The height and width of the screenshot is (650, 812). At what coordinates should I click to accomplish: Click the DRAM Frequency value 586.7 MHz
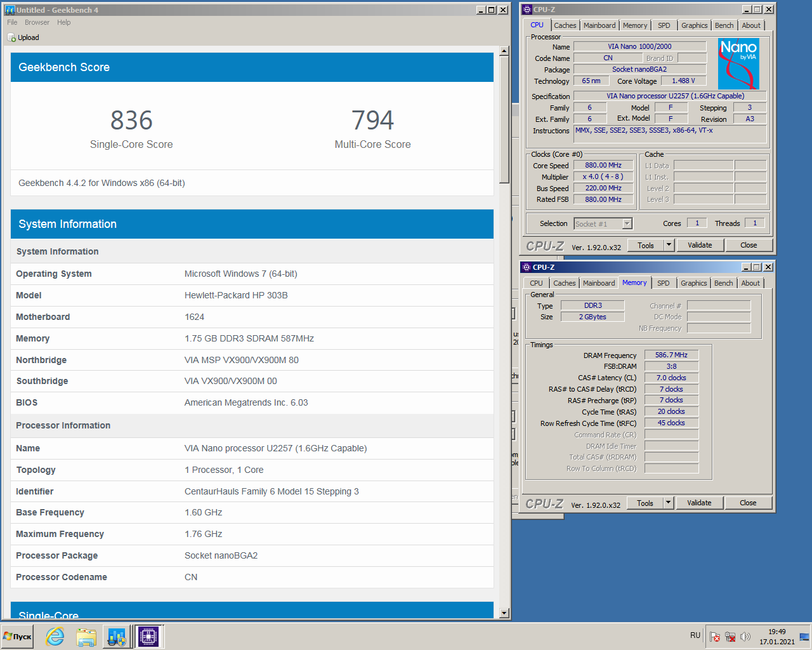point(671,355)
